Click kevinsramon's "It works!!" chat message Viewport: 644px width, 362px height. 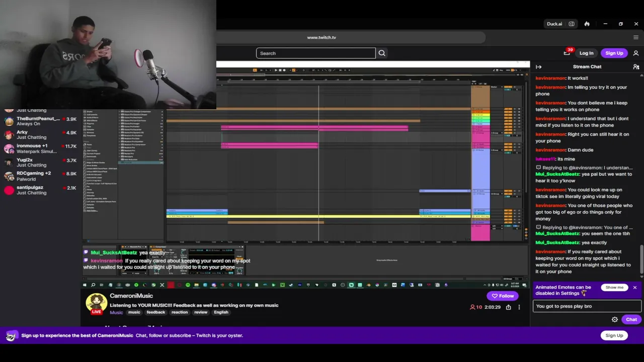pos(561,78)
